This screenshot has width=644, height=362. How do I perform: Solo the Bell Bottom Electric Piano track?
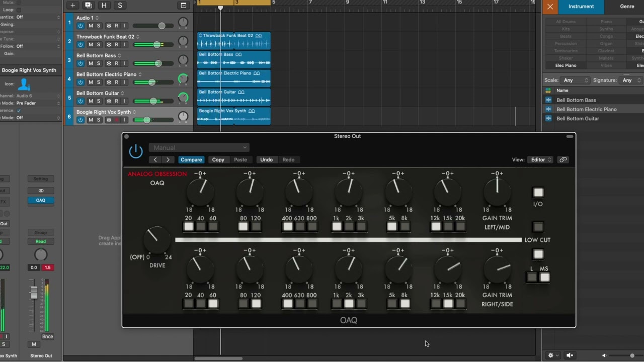coord(99,82)
